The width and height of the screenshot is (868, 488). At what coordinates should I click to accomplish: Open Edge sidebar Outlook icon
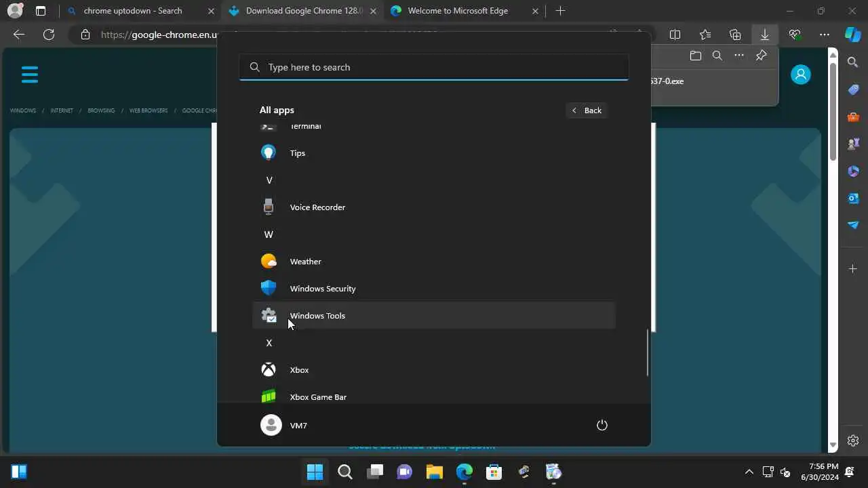(x=853, y=198)
